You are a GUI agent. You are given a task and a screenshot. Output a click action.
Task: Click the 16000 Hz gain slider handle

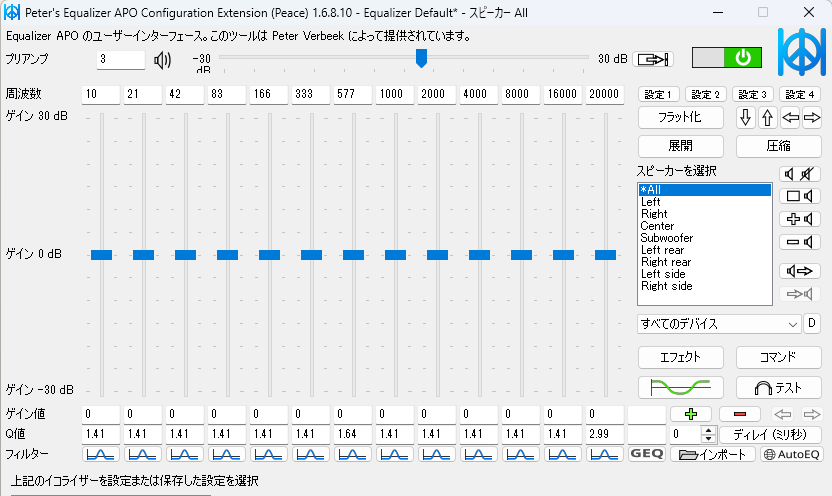pyautogui.click(x=563, y=255)
